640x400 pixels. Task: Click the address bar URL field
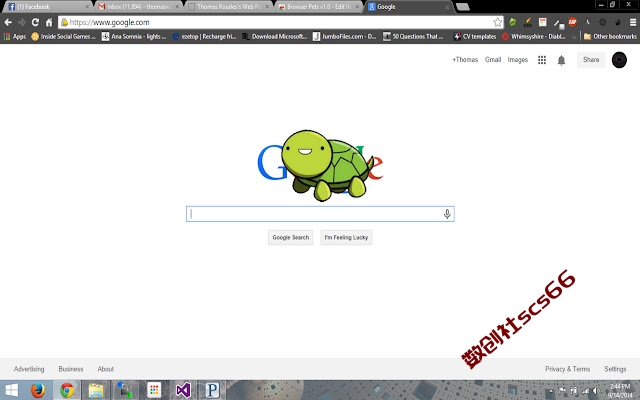(x=280, y=22)
